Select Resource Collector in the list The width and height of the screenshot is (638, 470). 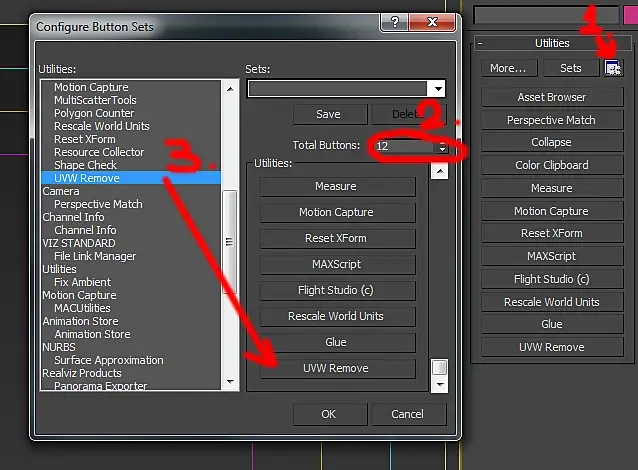[x=99, y=152]
